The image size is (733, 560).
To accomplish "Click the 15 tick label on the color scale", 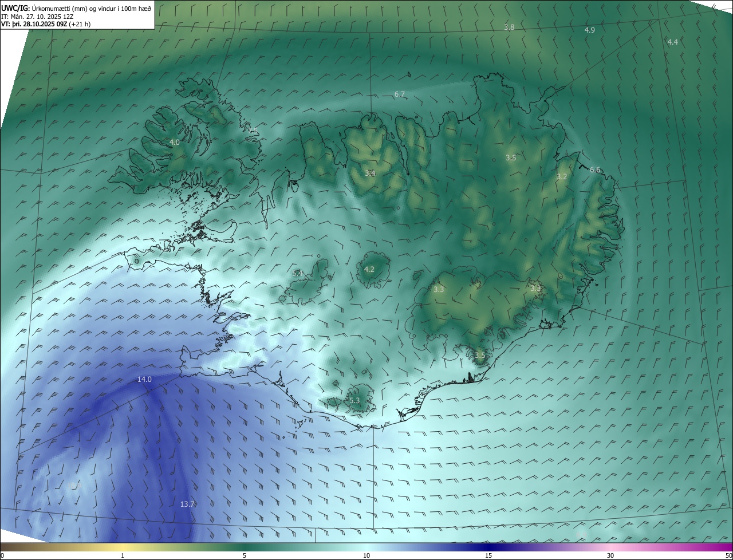I will pyautogui.click(x=488, y=555).
